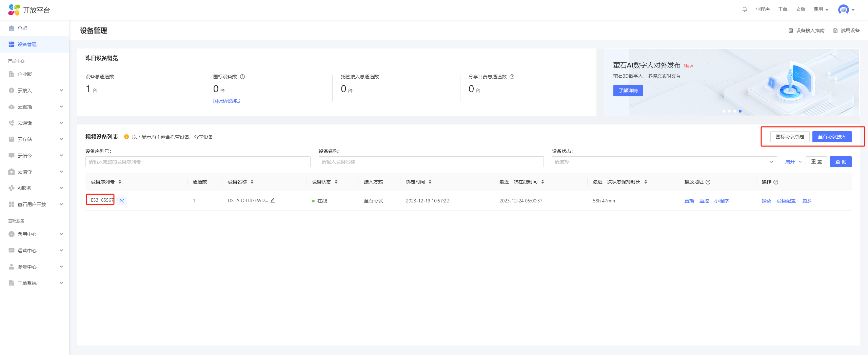Click the 运营中心 chart icon
Viewport: 868px width, 355px height.
click(x=12, y=251)
